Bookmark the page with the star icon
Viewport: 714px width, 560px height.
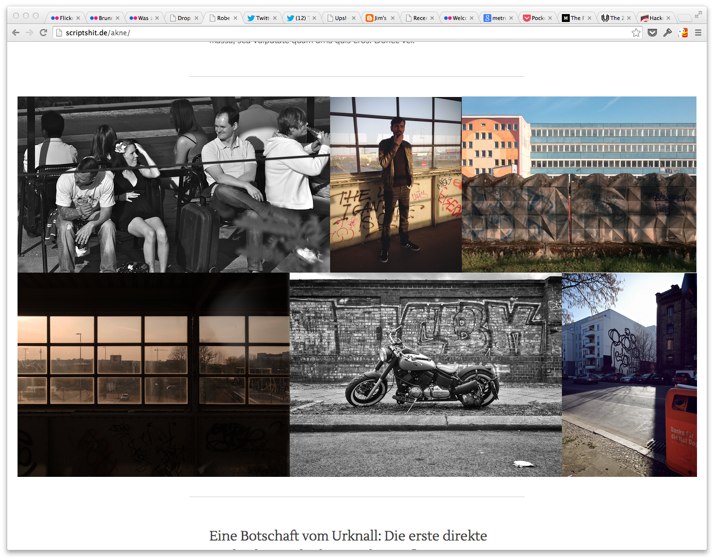tap(636, 33)
